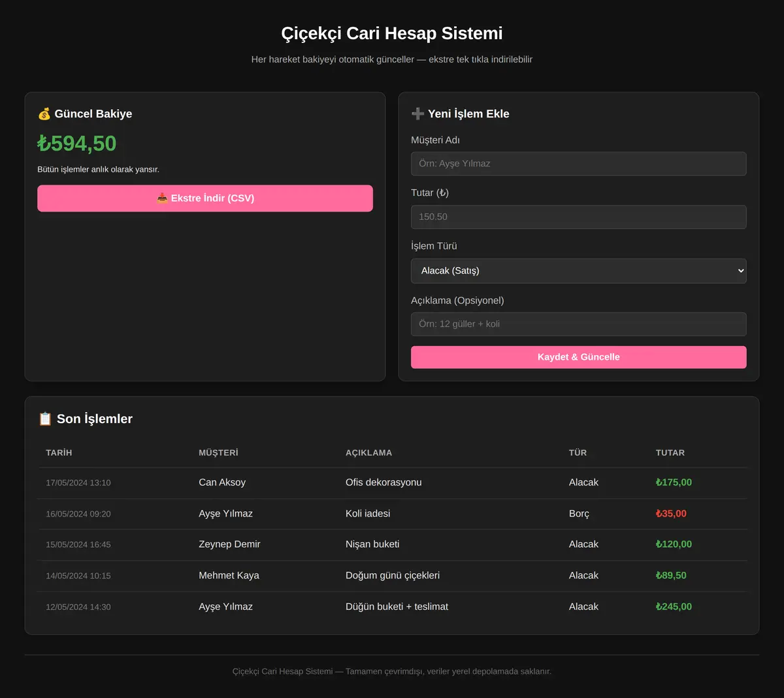784x698 pixels.
Task: Click the Düğün buketi + teslimat description
Action: coord(397,607)
